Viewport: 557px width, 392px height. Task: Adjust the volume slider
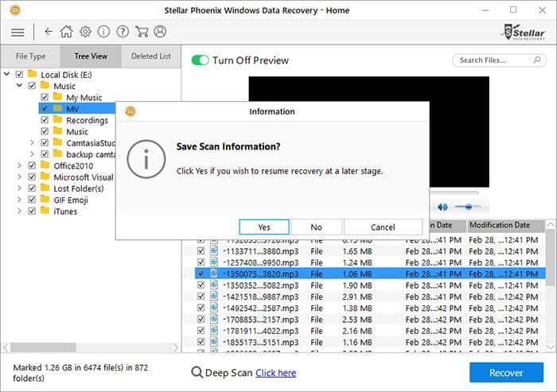pos(468,207)
